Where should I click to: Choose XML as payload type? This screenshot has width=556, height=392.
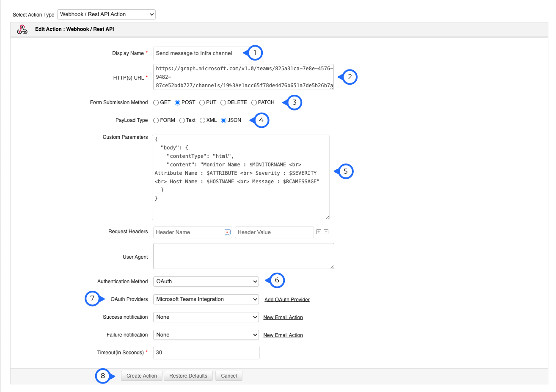(x=203, y=120)
